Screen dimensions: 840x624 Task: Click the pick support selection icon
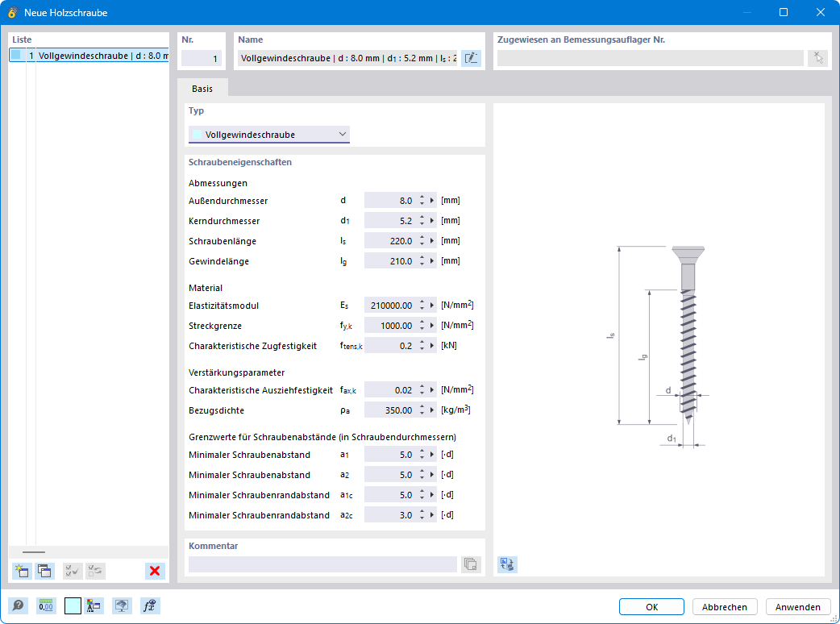click(818, 58)
